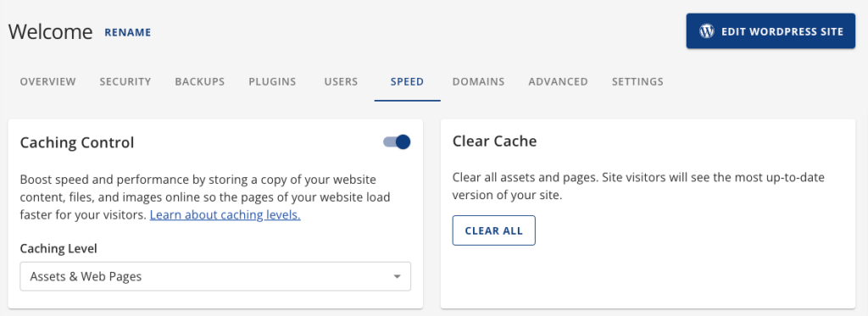Toggle the Caching Control switch off
This screenshot has height=316, width=868.
click(x=397, y=142)
